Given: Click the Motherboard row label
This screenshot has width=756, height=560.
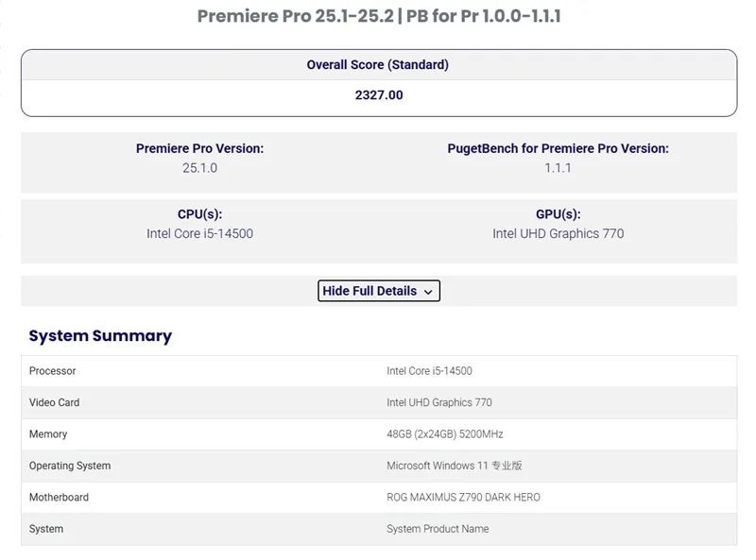Looking at the screenshot, I should coord(59,497).
